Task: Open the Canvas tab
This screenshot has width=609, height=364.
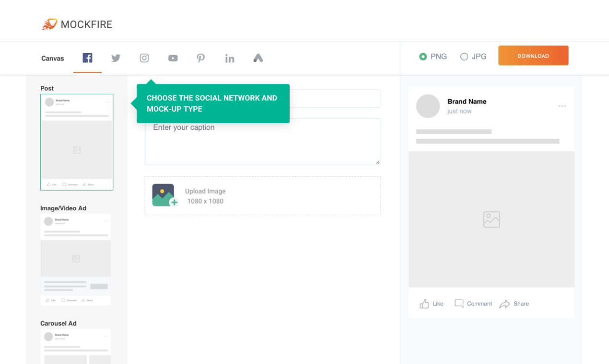Action: click(x=52, y=58)
